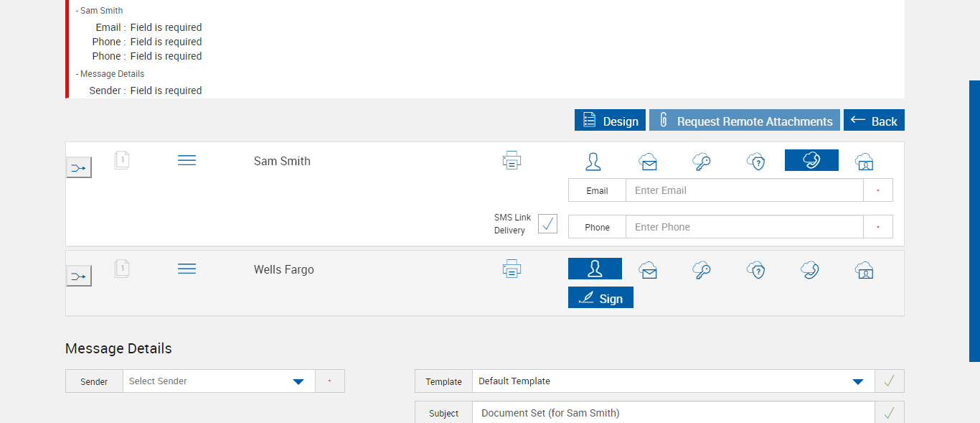Click the shield question icon for Wells Fargo

click(756, 270)
